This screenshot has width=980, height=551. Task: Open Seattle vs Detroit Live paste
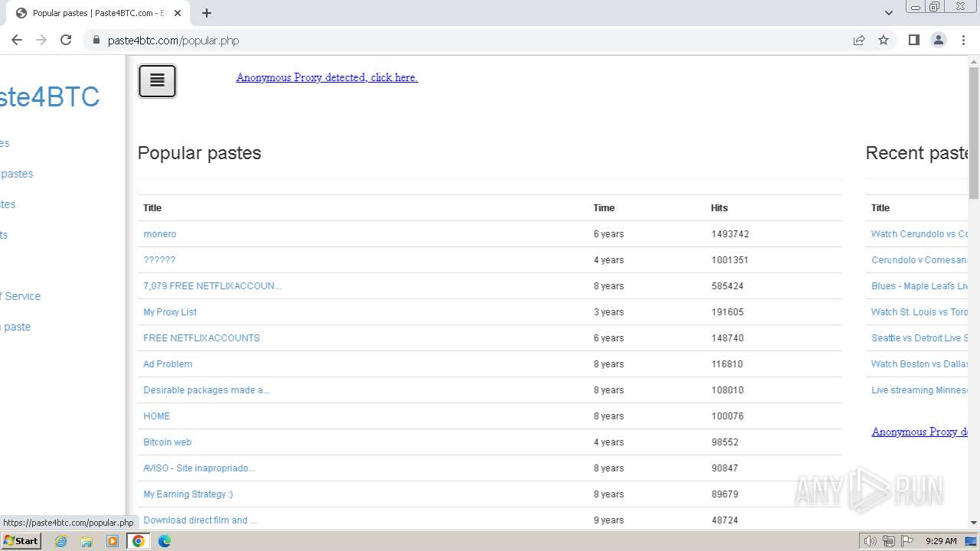click(x=920, y=338)
